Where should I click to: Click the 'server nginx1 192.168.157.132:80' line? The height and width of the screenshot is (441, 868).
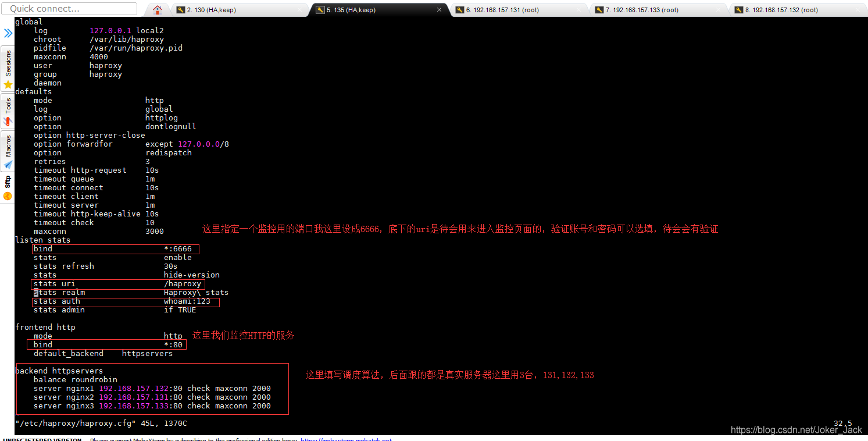(x=152, y=388)
